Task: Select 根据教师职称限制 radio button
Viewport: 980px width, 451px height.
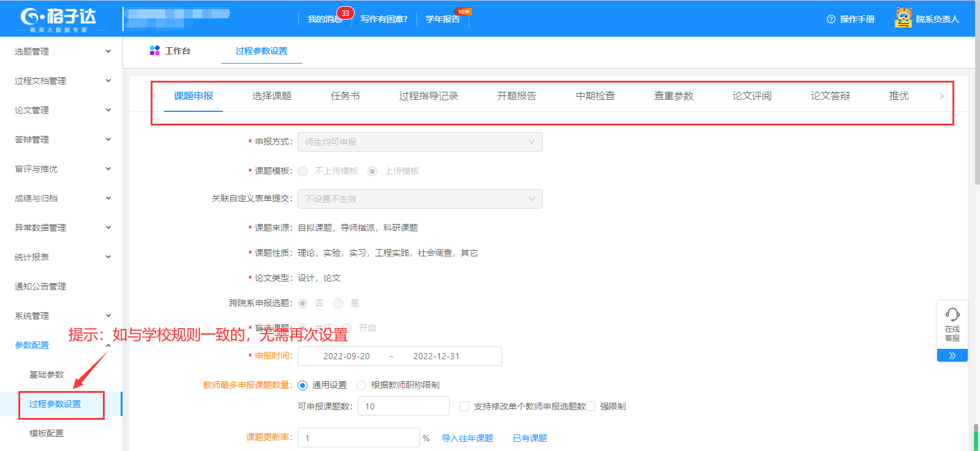Action: [361, 386]
